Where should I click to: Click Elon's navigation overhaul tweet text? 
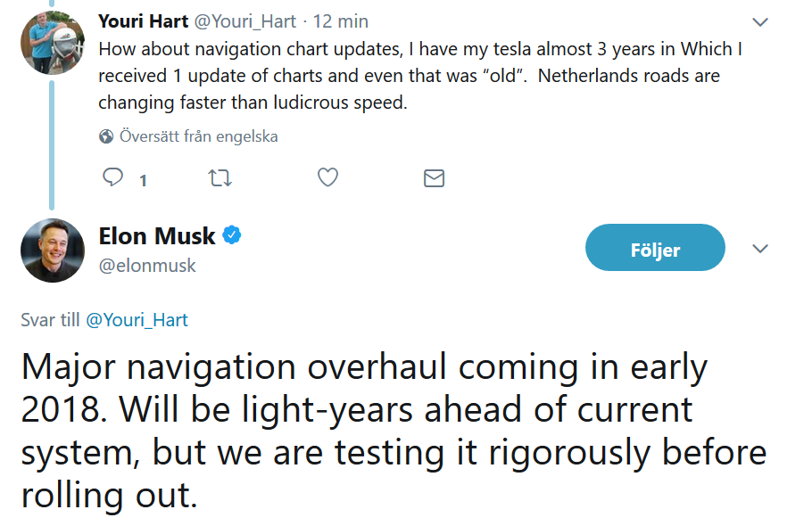click(394, 431)
